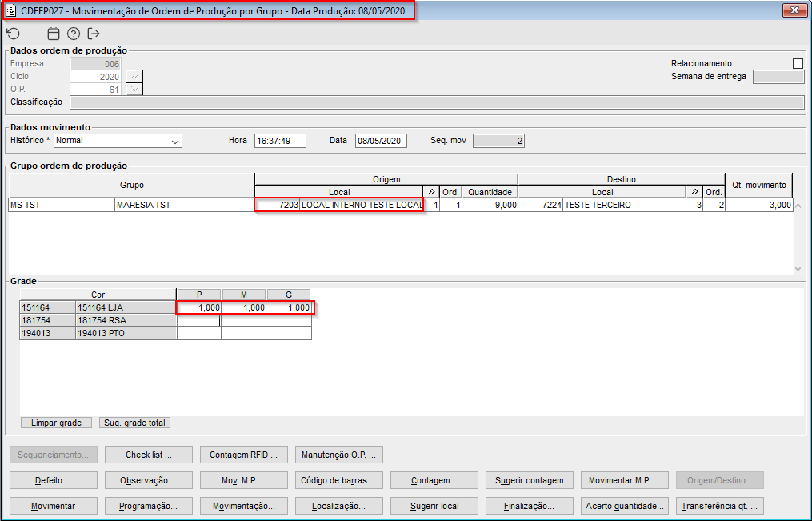The width and height of the screenshot is (812, 521).
Task: Click M size cell for 194013 PTO
Action: coord(243,333)
